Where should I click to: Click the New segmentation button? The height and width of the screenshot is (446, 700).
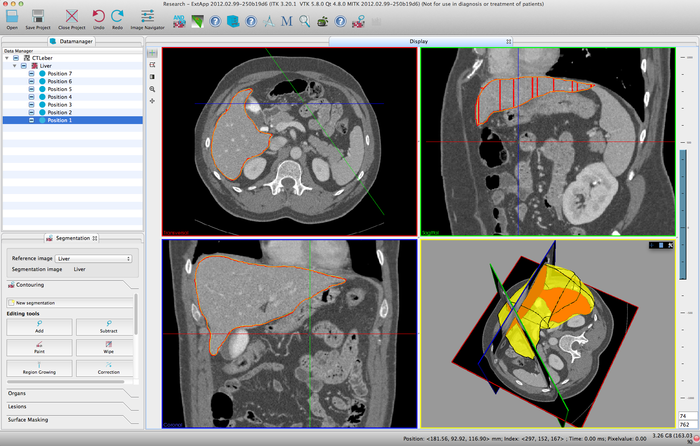coord(70,303)
